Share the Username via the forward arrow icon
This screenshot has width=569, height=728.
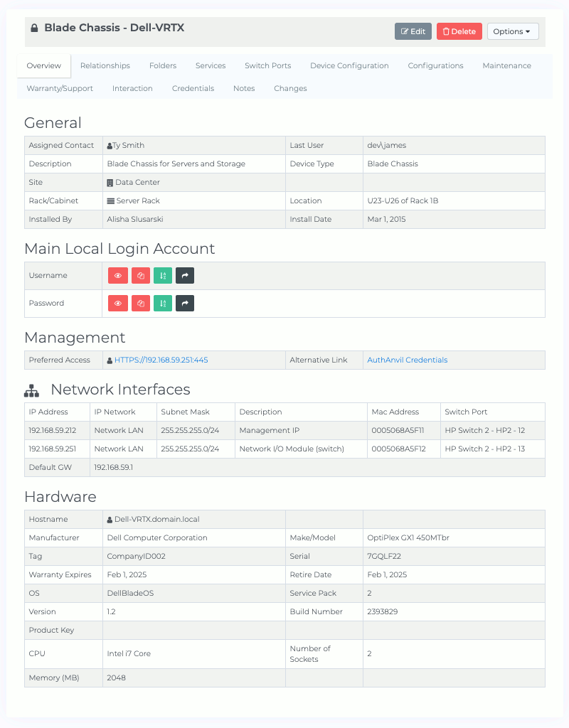[184, 275]
